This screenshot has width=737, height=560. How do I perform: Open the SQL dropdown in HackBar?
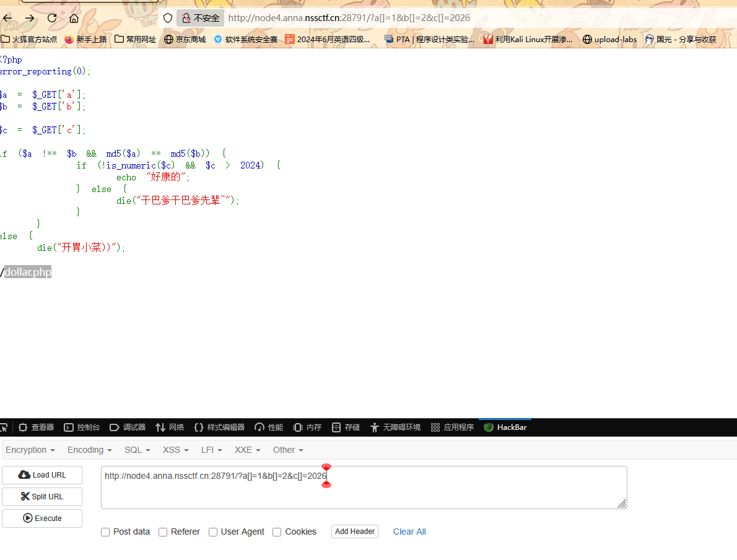(x=137, y=450)
